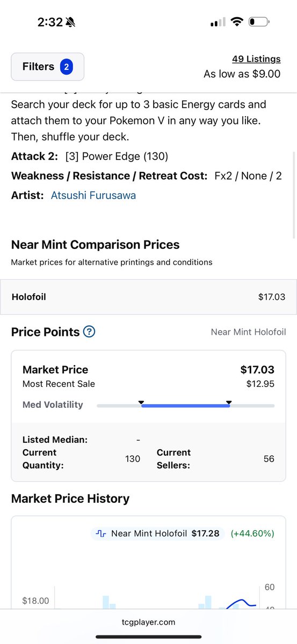Tap the Wi-Fi status icon
The height and width of the screenshot is (644, 297).
(x=236, y=22)
